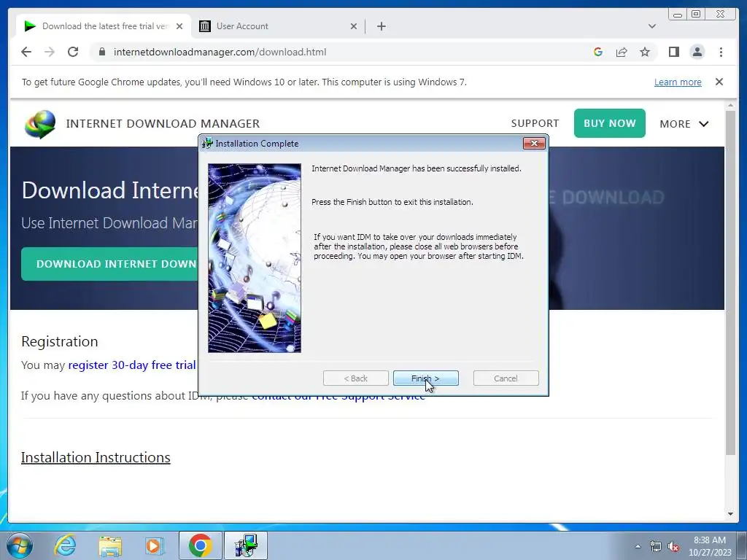This screenshot has height=560, width=747.
Task: Launch Internet Explorer from taskbar
Action: (x=64, y=545)
